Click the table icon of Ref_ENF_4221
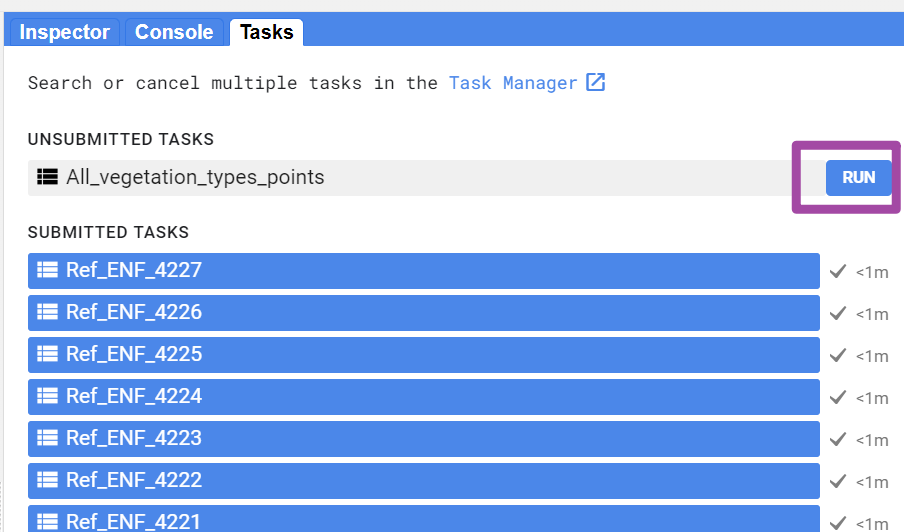Viewport: 904px width, 532px height. pyautogui.click(x=47, y=521)
